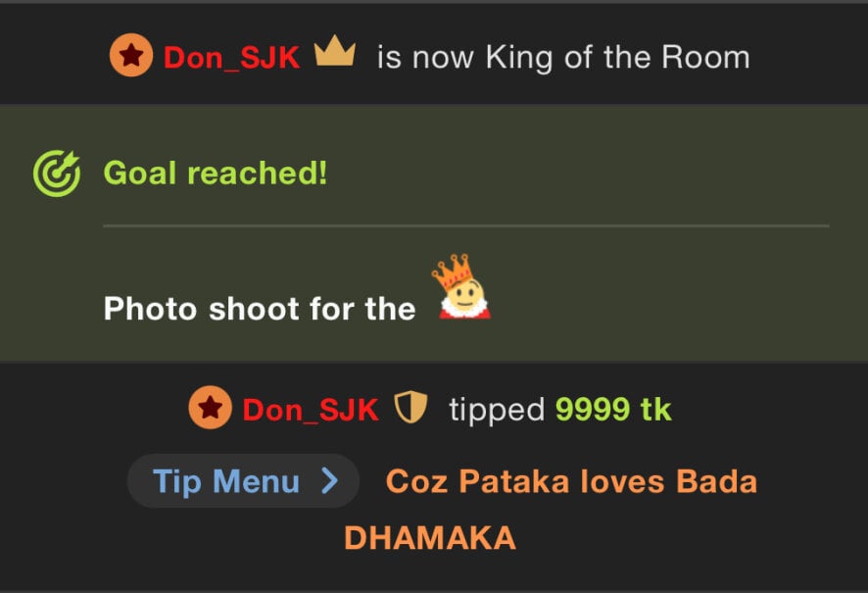Click the DHAMAKA text line
The image size is (868, 593).
click(430, 538)
